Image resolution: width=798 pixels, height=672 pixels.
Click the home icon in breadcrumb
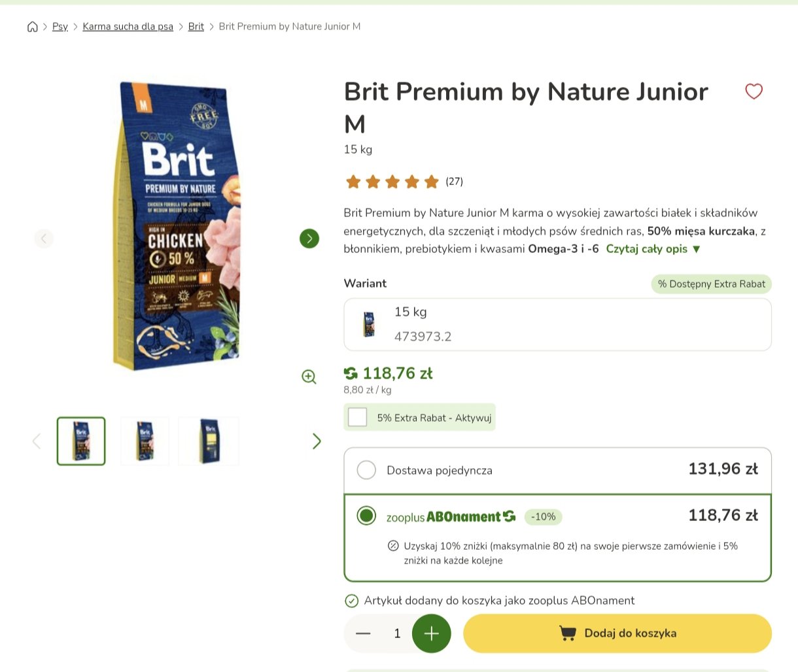point(32,27)
